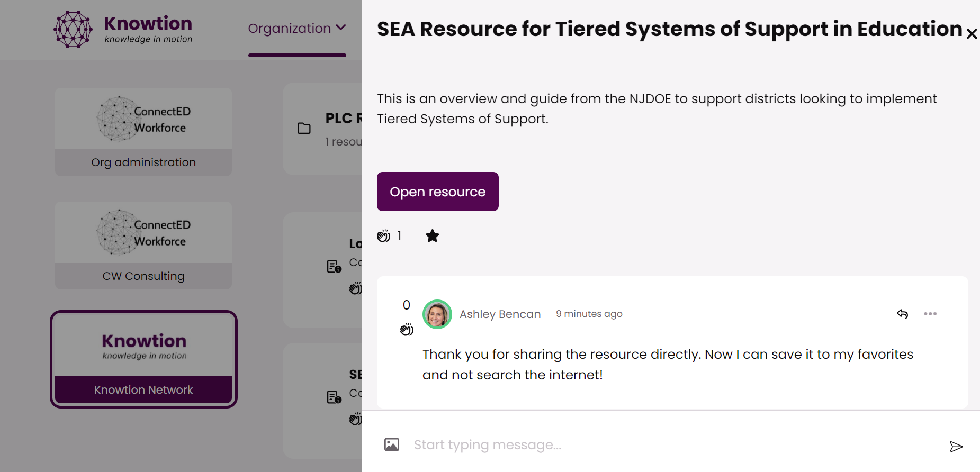Reply to Ashley Bencan's comment

903,314
